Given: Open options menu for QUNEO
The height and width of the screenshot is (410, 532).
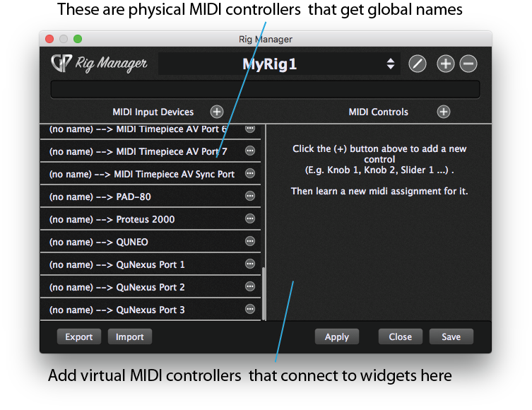Looking at the screenshot, I should click(x=250, y=241).
